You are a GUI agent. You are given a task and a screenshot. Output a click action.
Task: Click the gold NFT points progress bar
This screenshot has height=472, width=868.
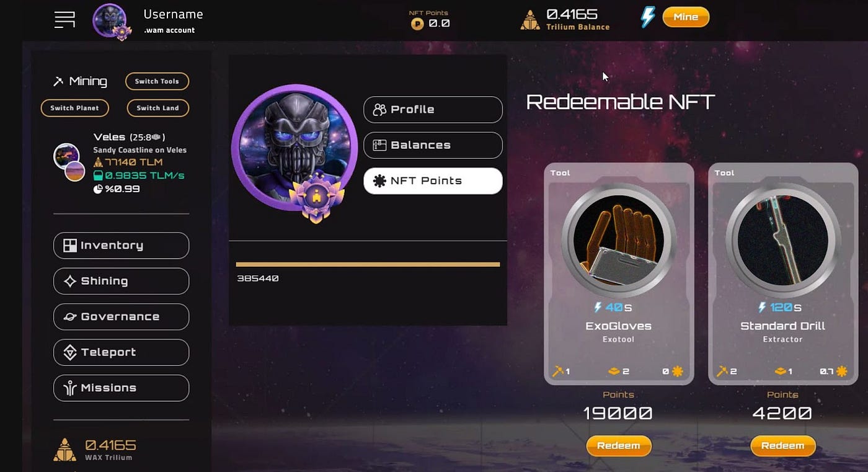[x=368, y=264]
